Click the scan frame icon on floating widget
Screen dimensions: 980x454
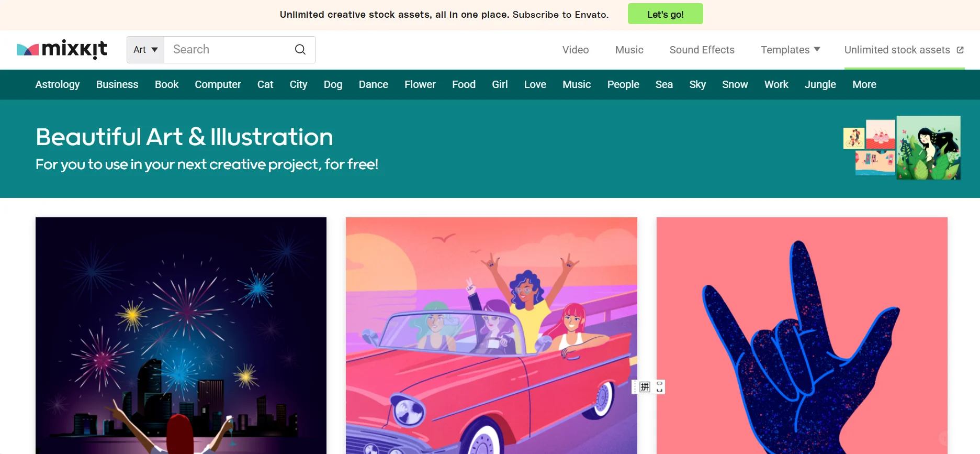(x=659, y=387)
